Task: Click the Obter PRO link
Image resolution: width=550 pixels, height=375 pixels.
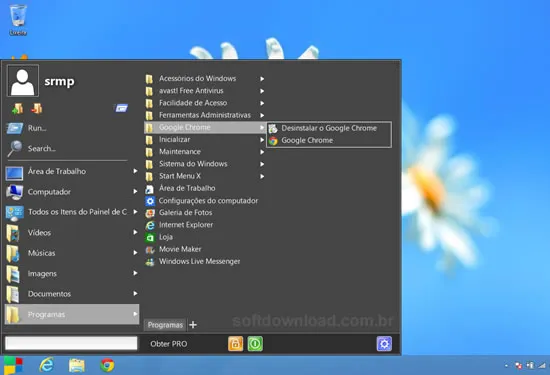Action: 169,344
